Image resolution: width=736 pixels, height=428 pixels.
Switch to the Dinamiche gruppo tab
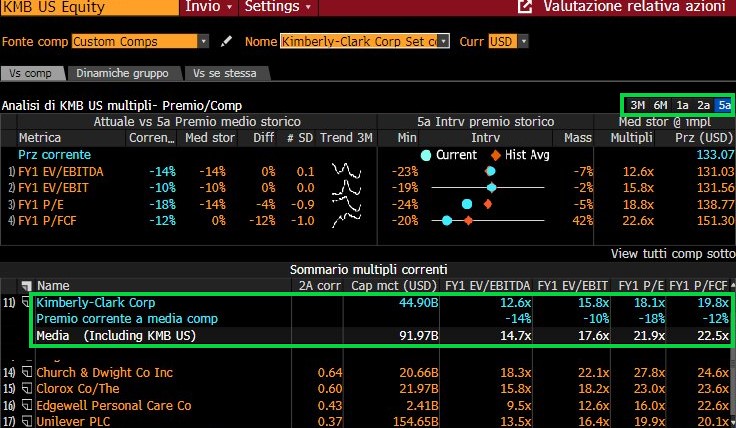(x=123, y=73)
